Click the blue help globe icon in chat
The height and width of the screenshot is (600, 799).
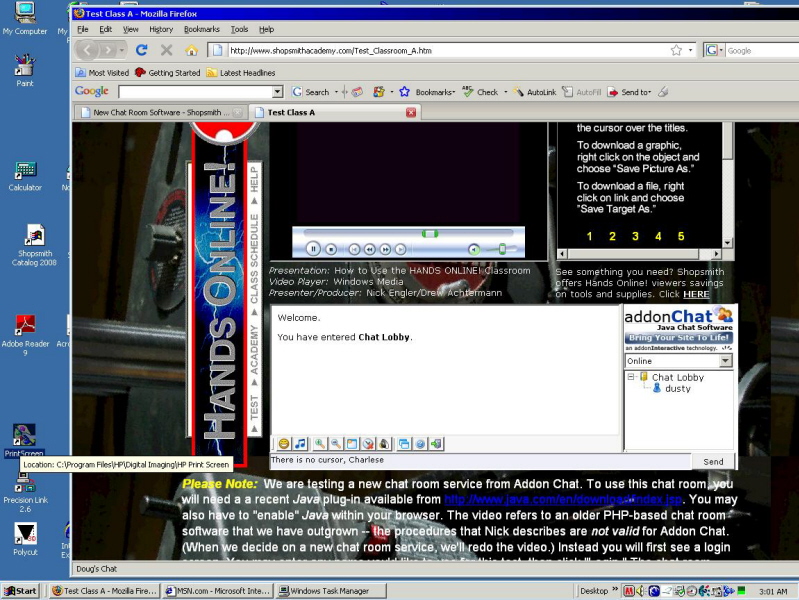tap(420, 444)
